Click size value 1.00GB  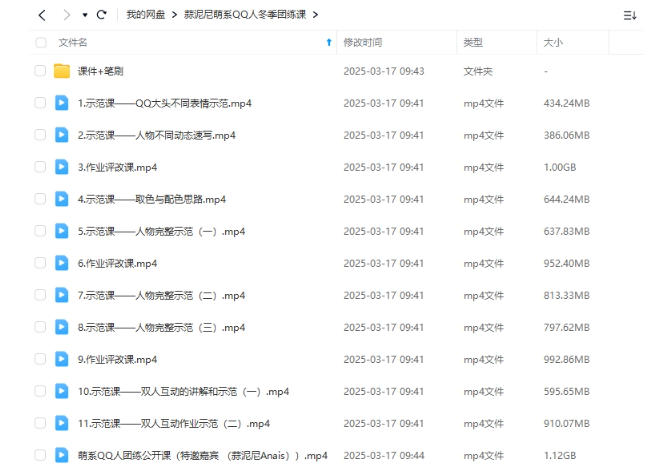[x=560, y=167]
